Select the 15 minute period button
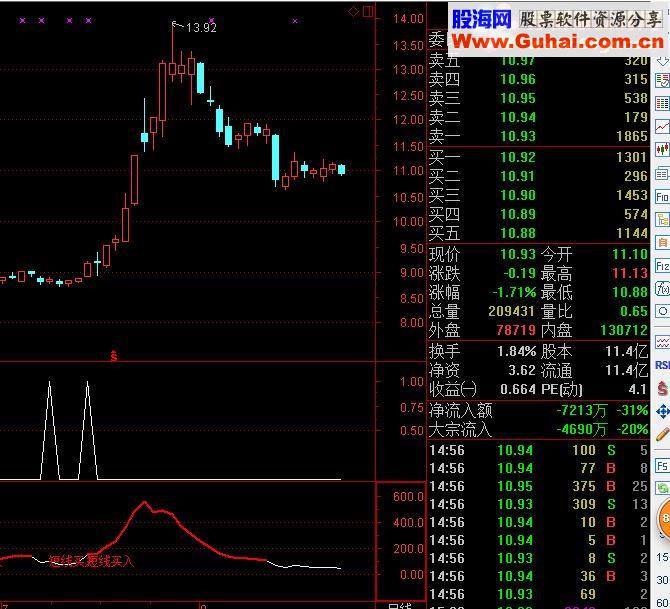 pyautogui.click(x=662, y=557)
